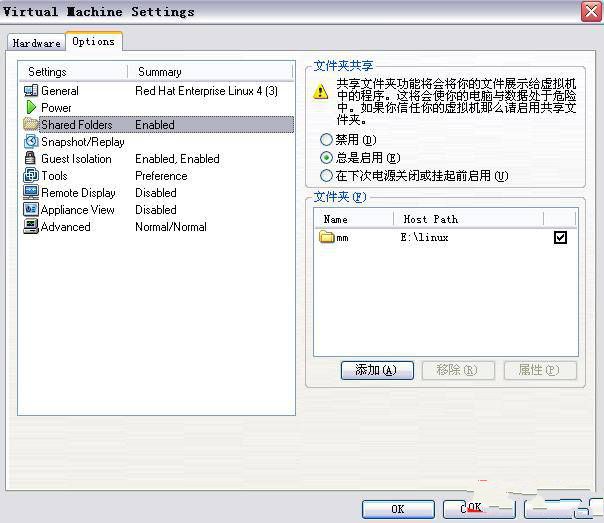The image size is (604, 523).
Task: Select the Shared Folders row label
Action: [77, 125]
